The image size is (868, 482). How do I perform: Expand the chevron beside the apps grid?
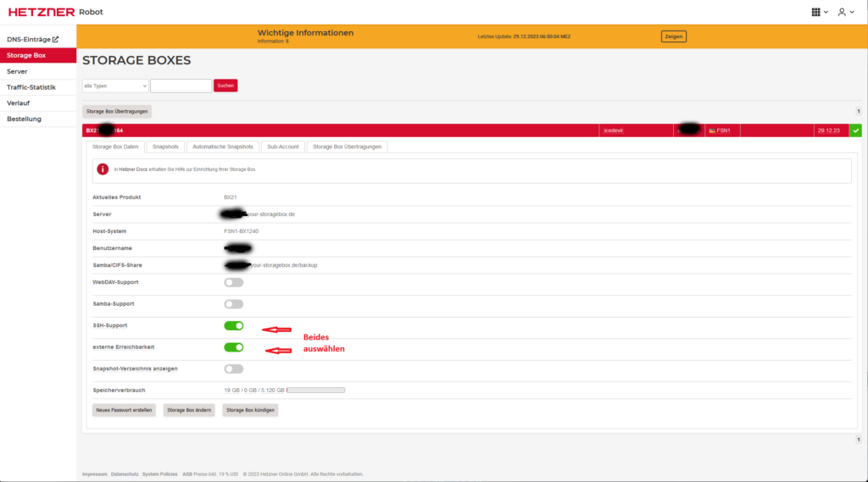pos(826,12)
